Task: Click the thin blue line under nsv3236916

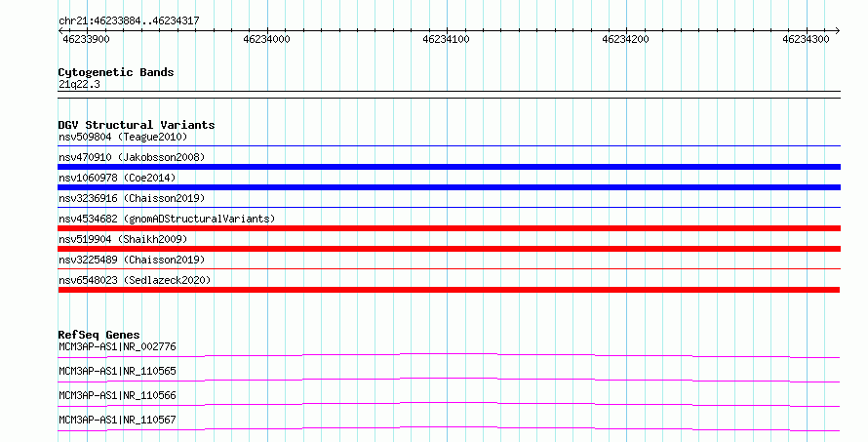Action: click(449, 207)
